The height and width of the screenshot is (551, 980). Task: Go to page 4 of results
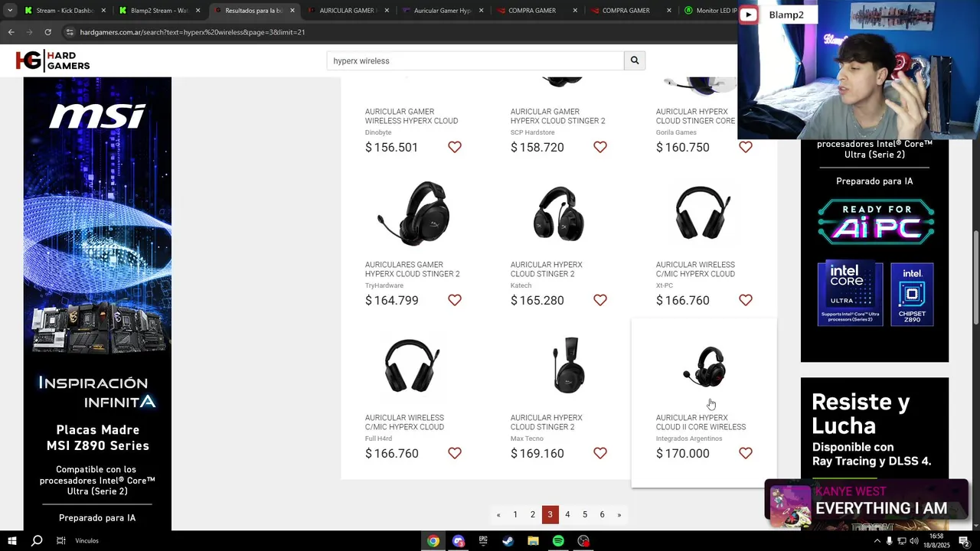[x=567, y=514]
